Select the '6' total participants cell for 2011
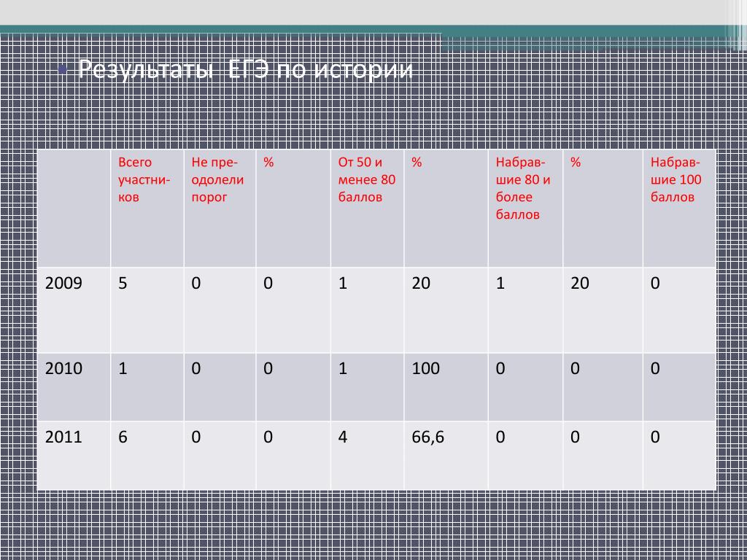Viewport: 747px width, 560px height. click(x=147, y=455)
